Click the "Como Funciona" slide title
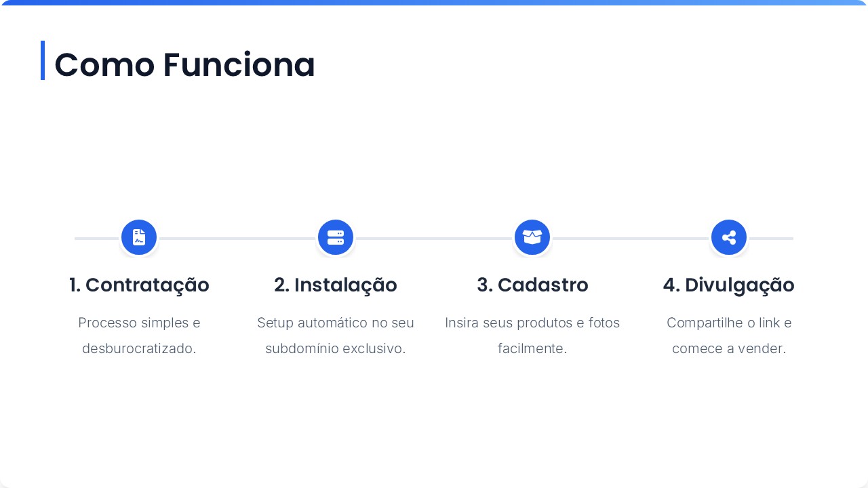Viewport: 868px width, 488px height. coord(184,65)
